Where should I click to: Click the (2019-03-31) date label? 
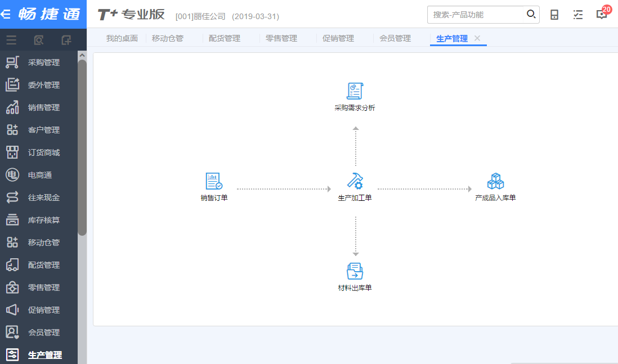coord(256,16)
